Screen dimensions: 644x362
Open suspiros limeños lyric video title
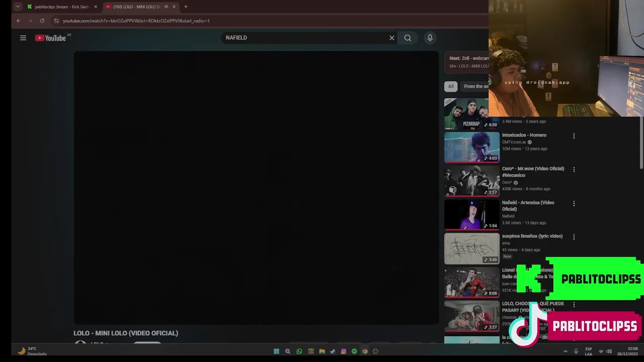(532, 236)
